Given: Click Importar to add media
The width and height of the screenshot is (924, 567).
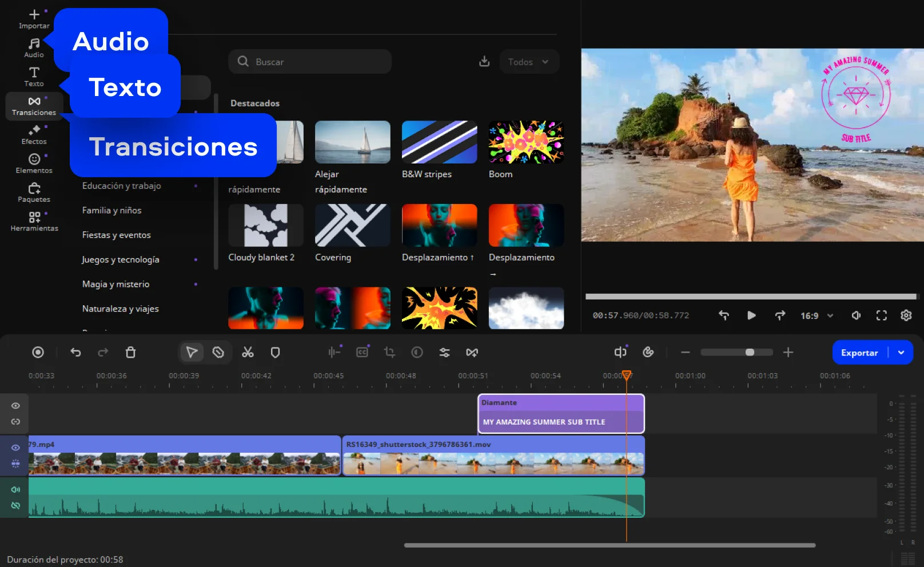Looking at the screenshot, I should [x=34, y=18].
